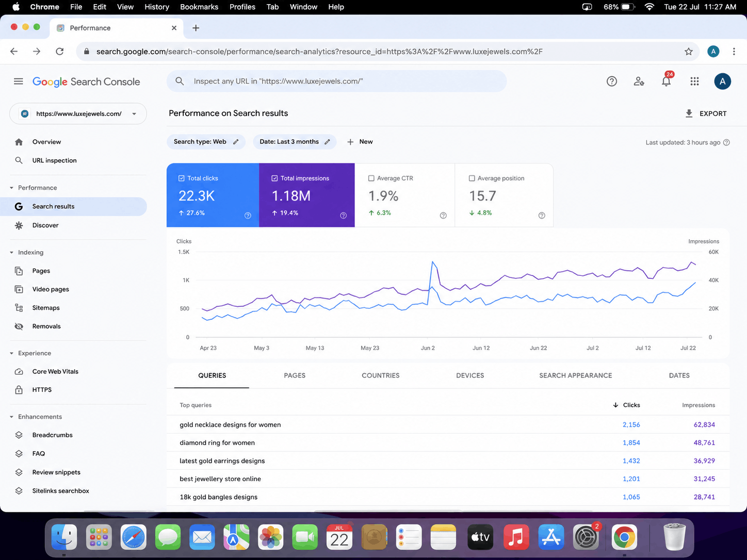Click the Core Web Vitals gauge icon

tap(19, 371)
